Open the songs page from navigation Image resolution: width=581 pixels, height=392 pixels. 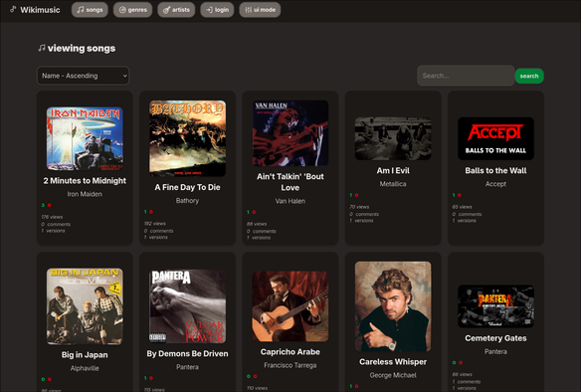pyautogui.click(x=90, y=10)
